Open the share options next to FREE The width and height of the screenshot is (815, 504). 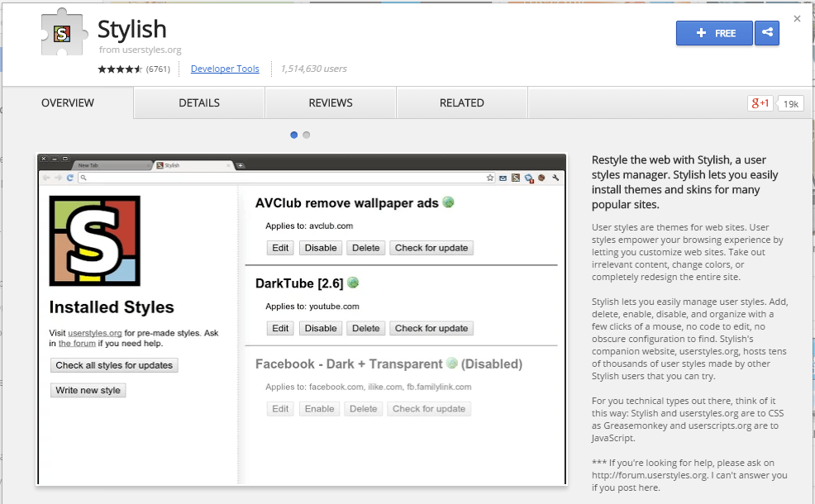pyautogui.click(x=767, y=33)
